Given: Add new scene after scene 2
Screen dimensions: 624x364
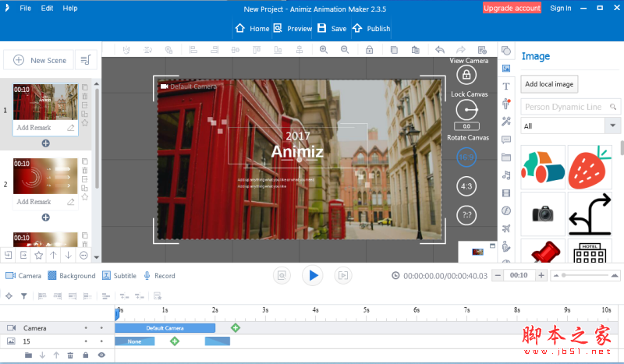Looking at the screenshot, I should [x=46, y=217].
